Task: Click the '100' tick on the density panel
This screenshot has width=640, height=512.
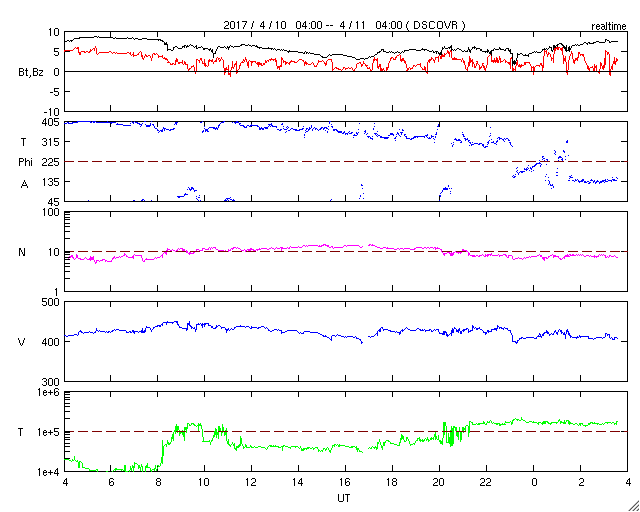Action: pyautogui.click(x=51, y=212)
